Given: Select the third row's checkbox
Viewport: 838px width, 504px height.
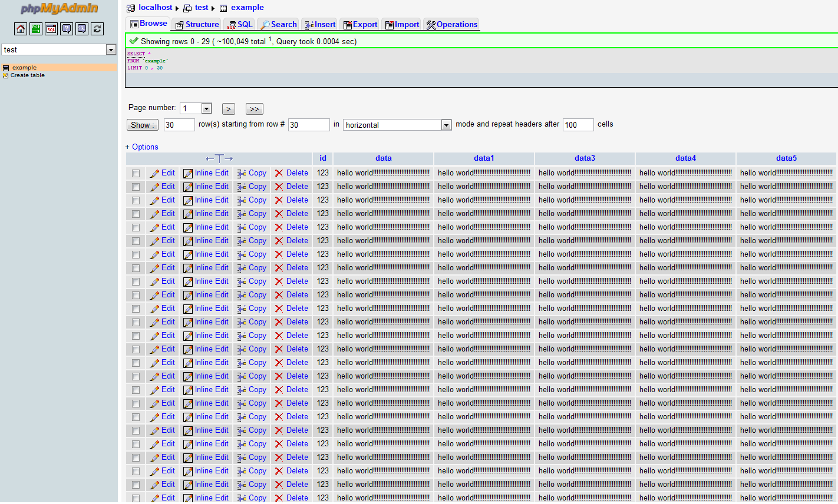Looking at the screenshot, I should coord(136,200).
